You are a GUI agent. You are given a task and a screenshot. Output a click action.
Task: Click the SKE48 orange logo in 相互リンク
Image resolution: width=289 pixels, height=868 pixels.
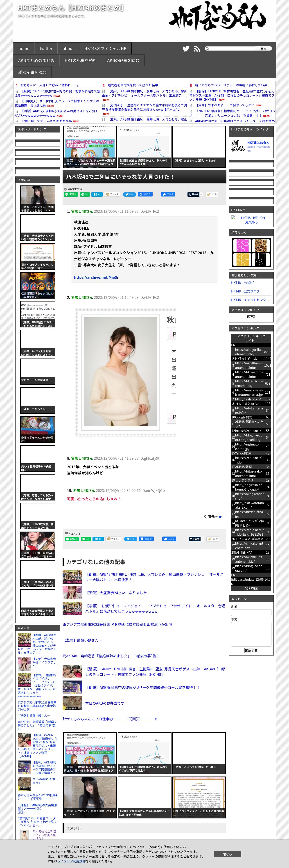(x=242, y=260)
